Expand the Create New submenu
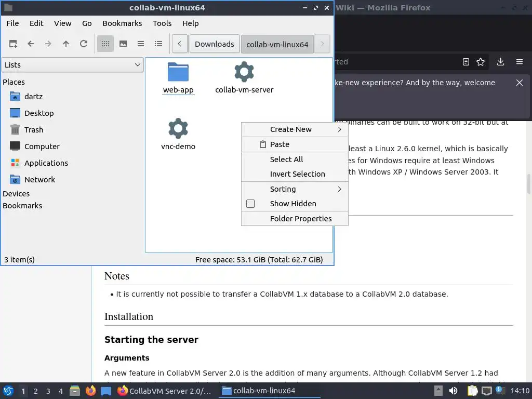Screen dimensions: 532x399 [x=295, y=129]
